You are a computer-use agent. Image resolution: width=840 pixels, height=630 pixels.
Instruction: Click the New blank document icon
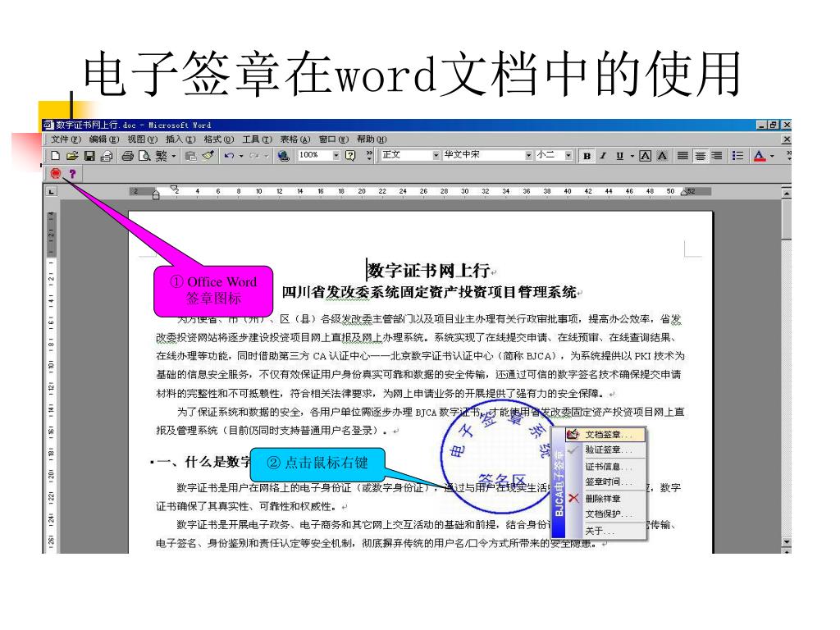coord(55,156)
